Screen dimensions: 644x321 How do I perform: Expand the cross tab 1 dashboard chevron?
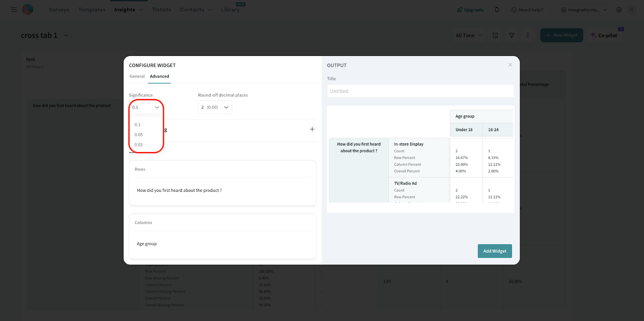(66, 35)
